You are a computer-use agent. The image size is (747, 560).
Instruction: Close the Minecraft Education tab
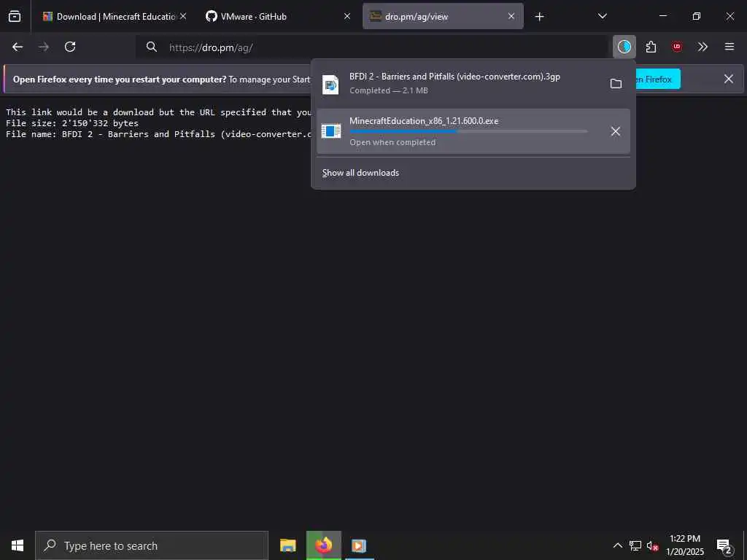tap(183, 16)
